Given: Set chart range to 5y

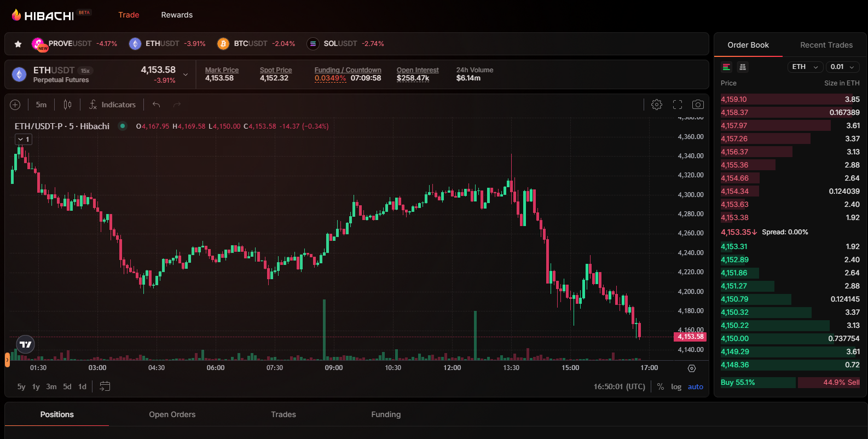Looking at the screenshot, I should click(x=21, y=386).
